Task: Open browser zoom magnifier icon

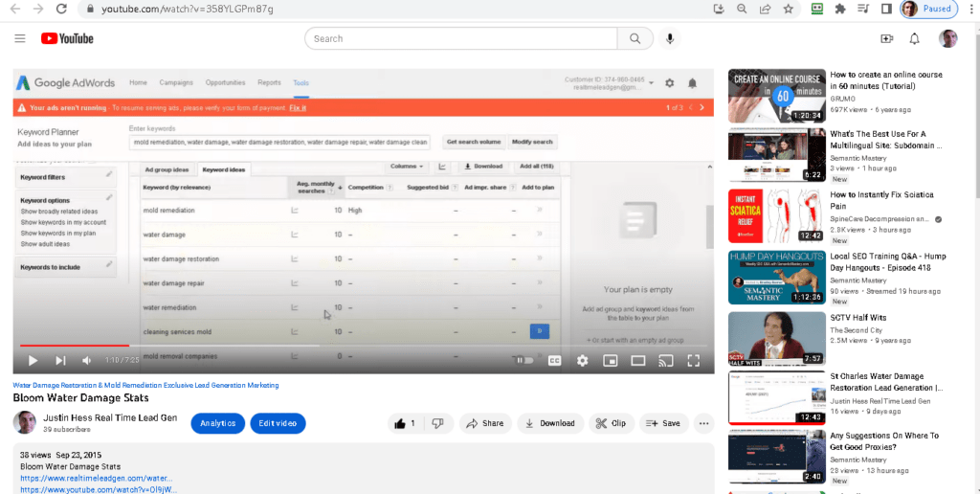Action: [742, 9]
